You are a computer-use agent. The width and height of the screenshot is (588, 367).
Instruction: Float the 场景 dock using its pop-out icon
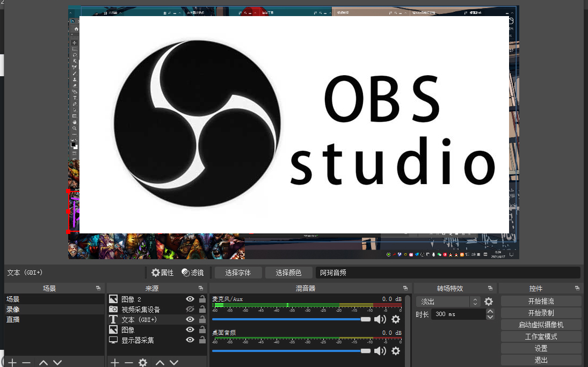tap(98, 288)
